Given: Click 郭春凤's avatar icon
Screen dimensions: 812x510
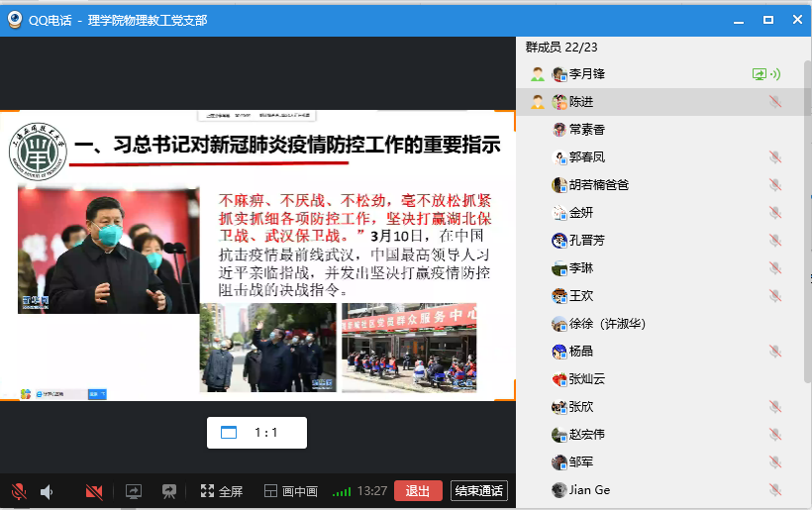Looking at the screenshot, I should [559, 157].
